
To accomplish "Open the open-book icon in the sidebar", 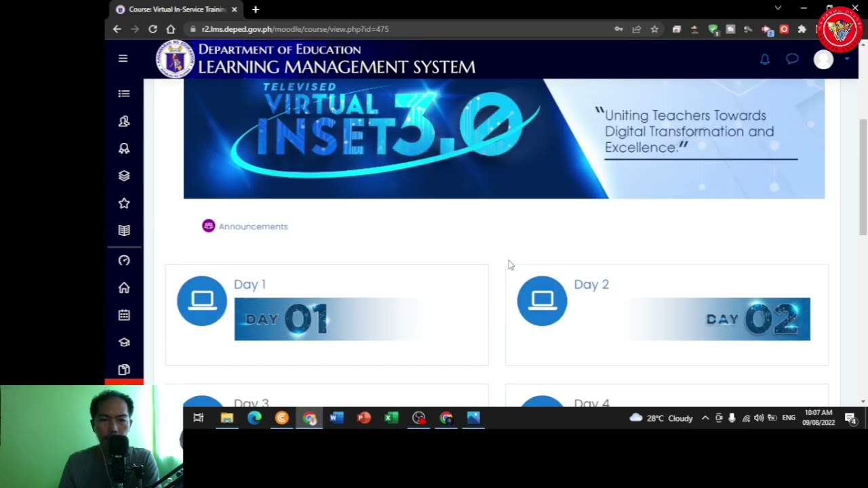I will click(x=124, y=230).
